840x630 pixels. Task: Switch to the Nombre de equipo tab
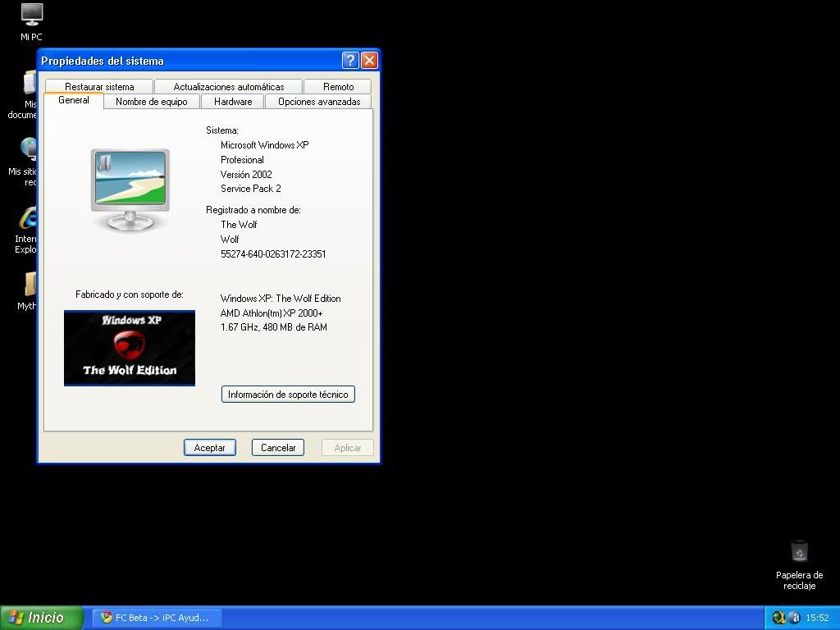click(x=151, y=102)
